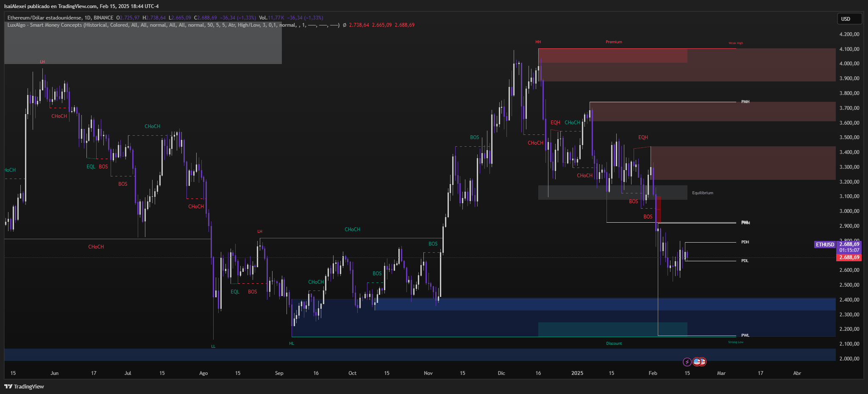This screenshot has width=868, height=394.
Task: Click the red 2.688,69 current price label
Action: 849,257
